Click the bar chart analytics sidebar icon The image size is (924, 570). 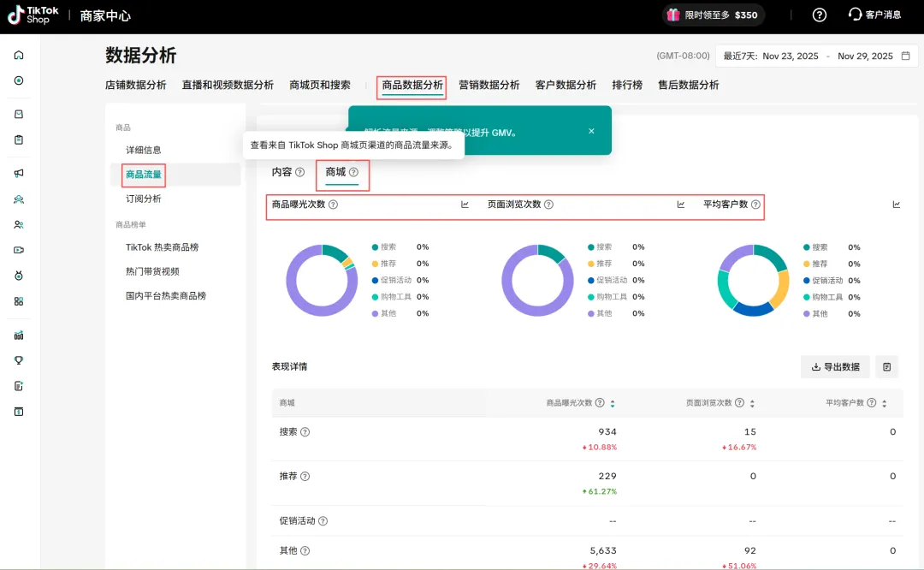(19, 335)
